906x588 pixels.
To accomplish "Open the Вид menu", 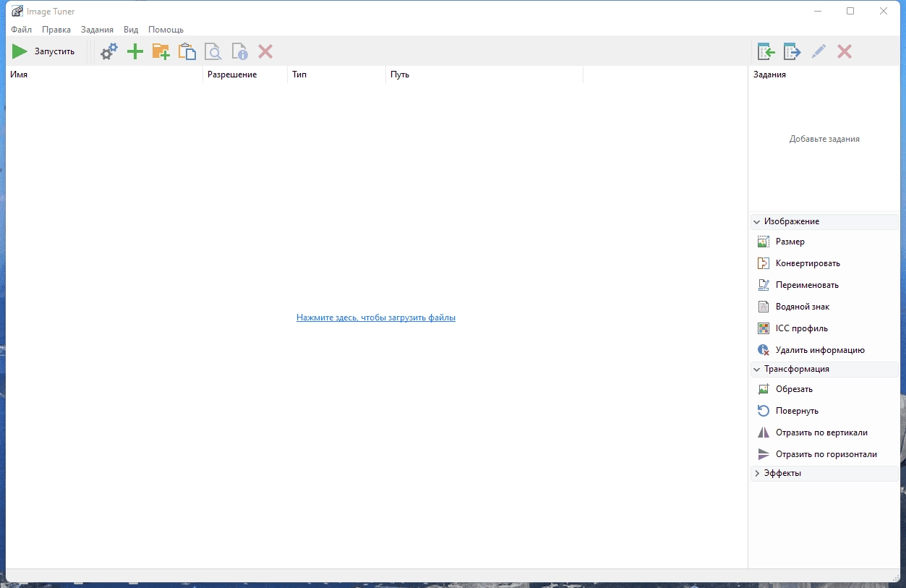I will click(x=131, y=30).
